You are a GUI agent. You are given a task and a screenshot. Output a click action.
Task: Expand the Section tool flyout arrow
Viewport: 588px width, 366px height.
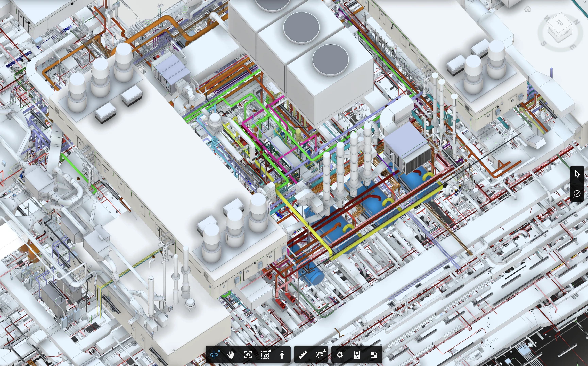324,350
